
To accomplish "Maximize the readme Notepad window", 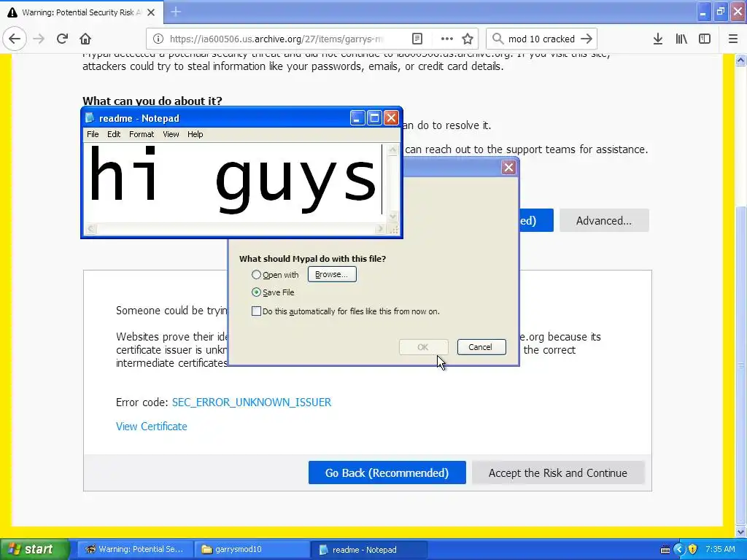I will (374, 118).
